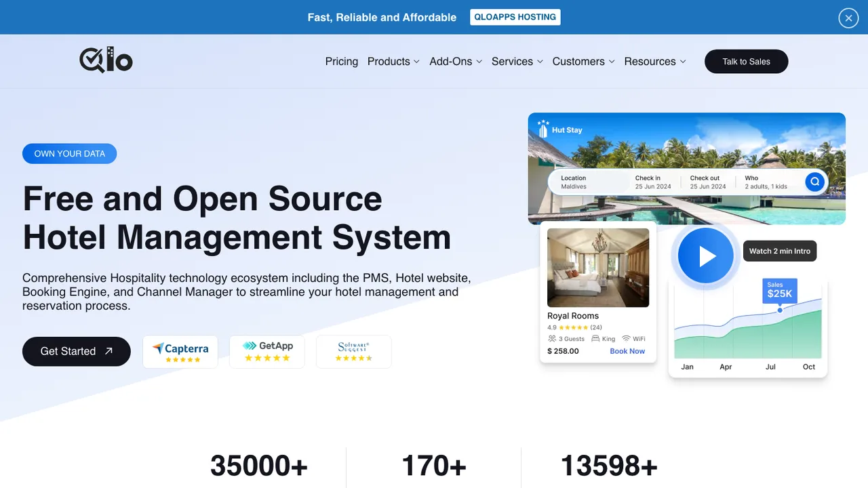Click Fast, Reliable and Affordable text
Viewport: 868px width, 488px height.
click(x=382, y=18)
